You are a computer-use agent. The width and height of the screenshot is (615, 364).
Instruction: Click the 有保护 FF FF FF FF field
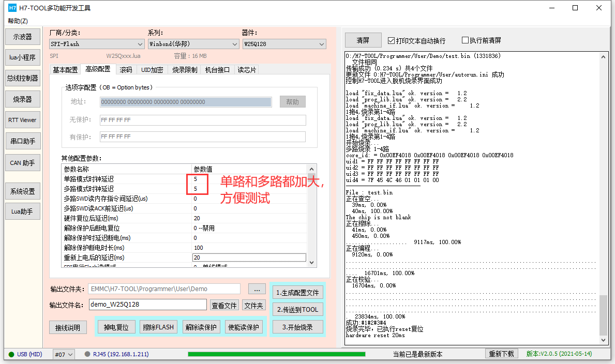click(x=203, y=137)
